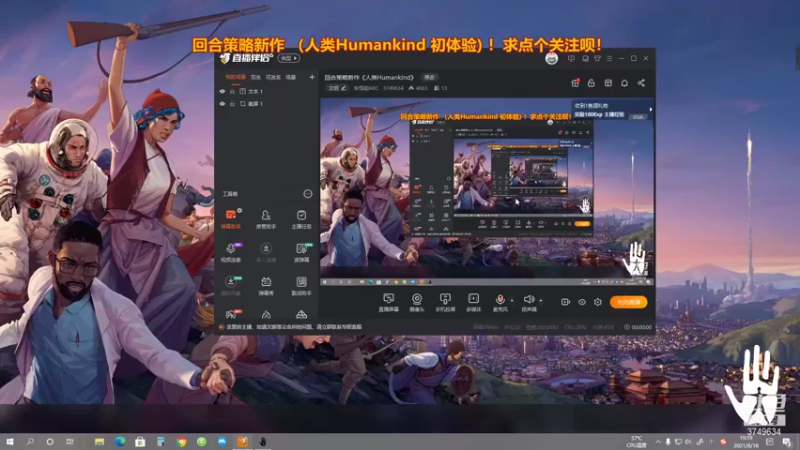
Task: Open the 主播任务 tool
Action: click(x=302, y=218)
